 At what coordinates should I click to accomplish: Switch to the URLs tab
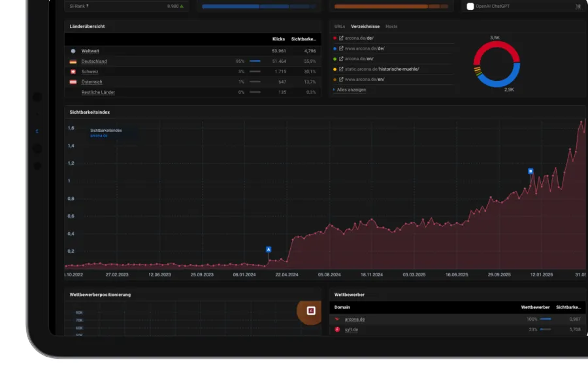(x=339, y=27)
